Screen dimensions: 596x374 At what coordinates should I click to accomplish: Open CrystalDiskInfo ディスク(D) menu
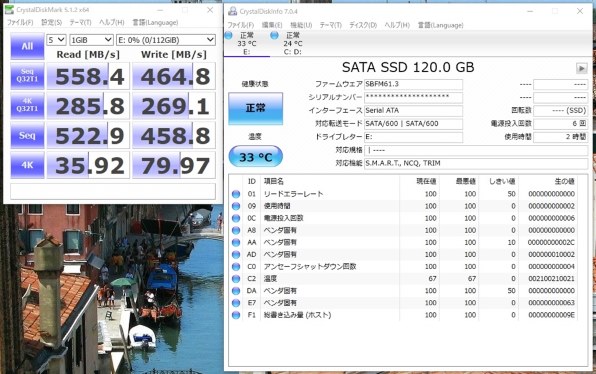point(363,25)
